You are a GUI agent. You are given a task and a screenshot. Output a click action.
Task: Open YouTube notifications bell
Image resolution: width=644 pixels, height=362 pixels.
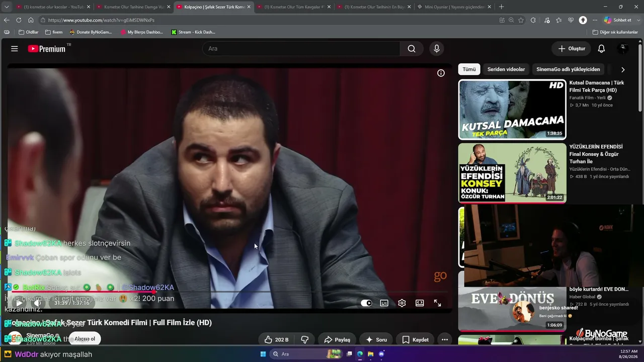tap(601, 49)
